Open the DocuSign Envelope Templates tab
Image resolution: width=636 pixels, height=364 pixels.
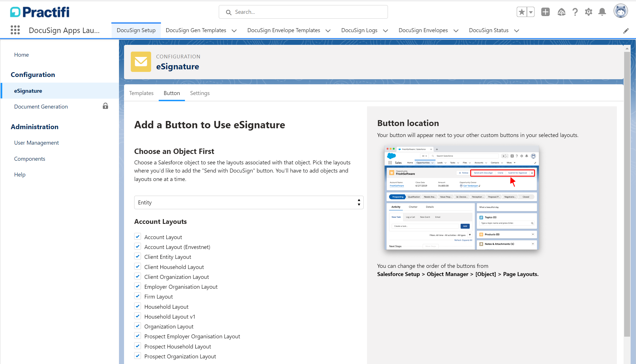[x=284, y=30]
